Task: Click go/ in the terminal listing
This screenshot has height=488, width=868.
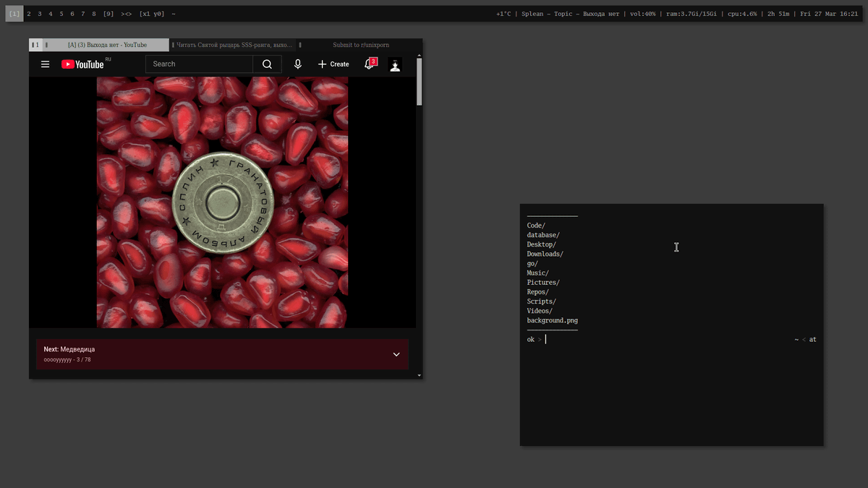Action: click(x=532, y=263)
